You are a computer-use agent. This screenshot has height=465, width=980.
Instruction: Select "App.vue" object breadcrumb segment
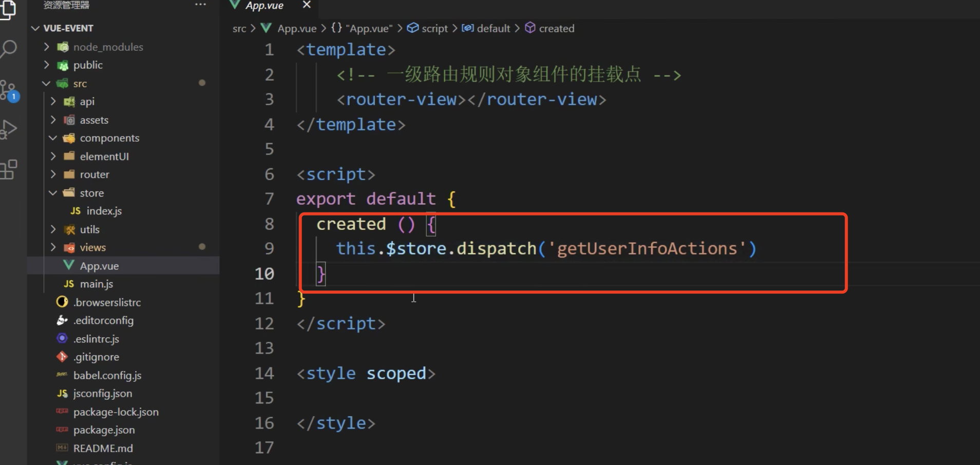[369, 29]
